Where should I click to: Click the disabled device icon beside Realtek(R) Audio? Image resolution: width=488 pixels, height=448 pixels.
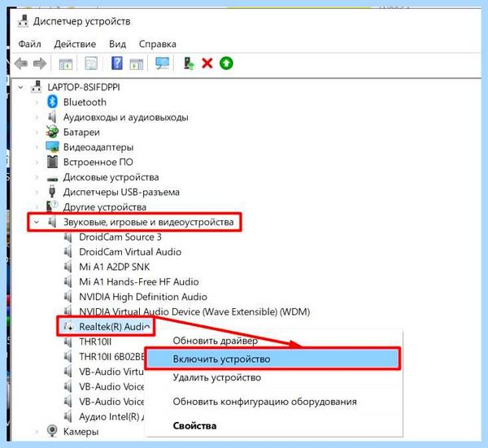click(69, 326)
